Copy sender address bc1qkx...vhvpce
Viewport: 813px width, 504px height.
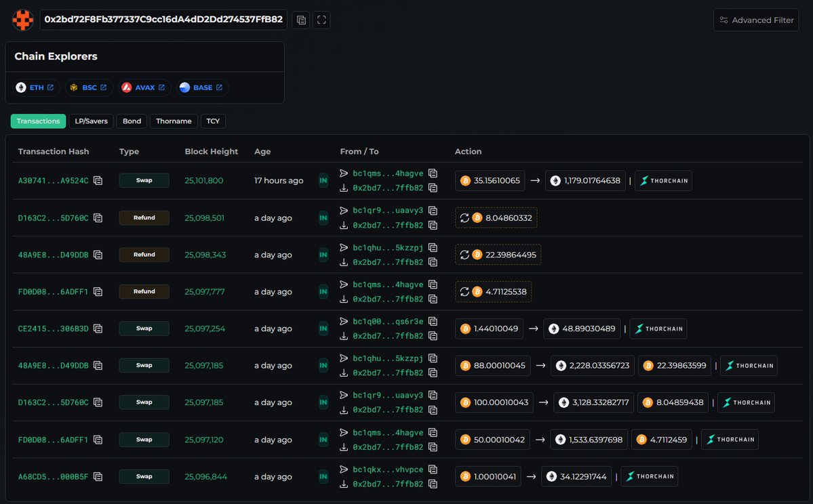pyautogui.click(x=433, y=469)
